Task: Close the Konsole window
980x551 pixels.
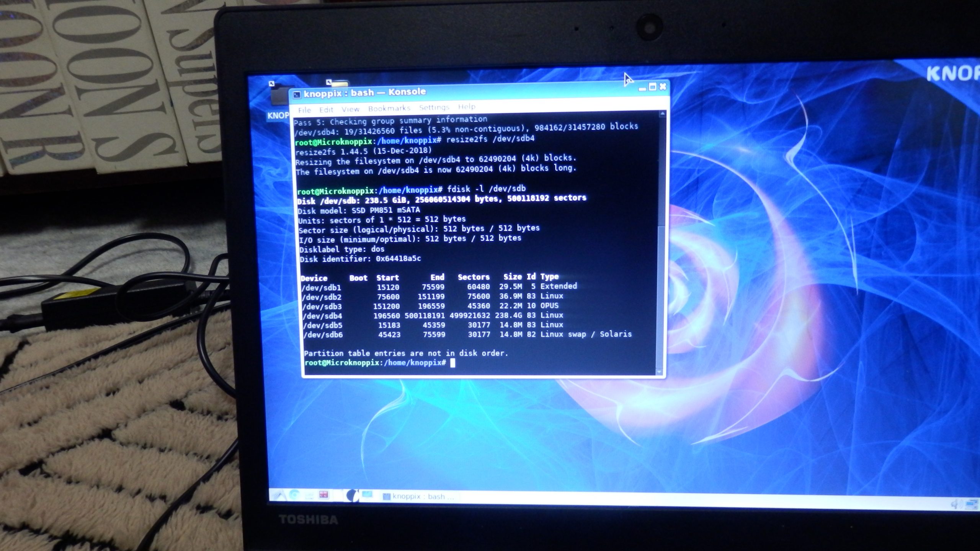Action: pyautogui.click(x=663, y=86)
